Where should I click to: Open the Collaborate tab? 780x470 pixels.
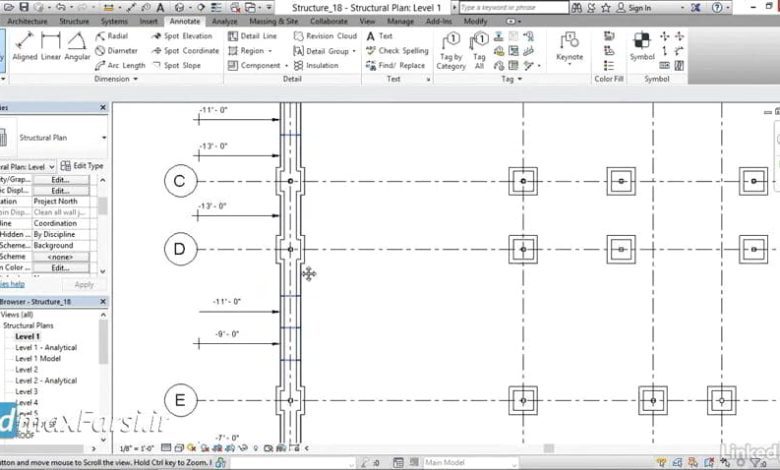pyautogui.click(x=329, y=21)
